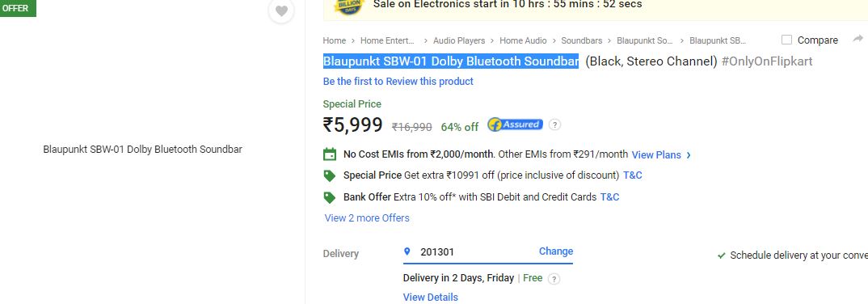Go to the Soundbars breadcrumb
The image size is (868, 304).
pyautogui.click(x=581, y=40)
